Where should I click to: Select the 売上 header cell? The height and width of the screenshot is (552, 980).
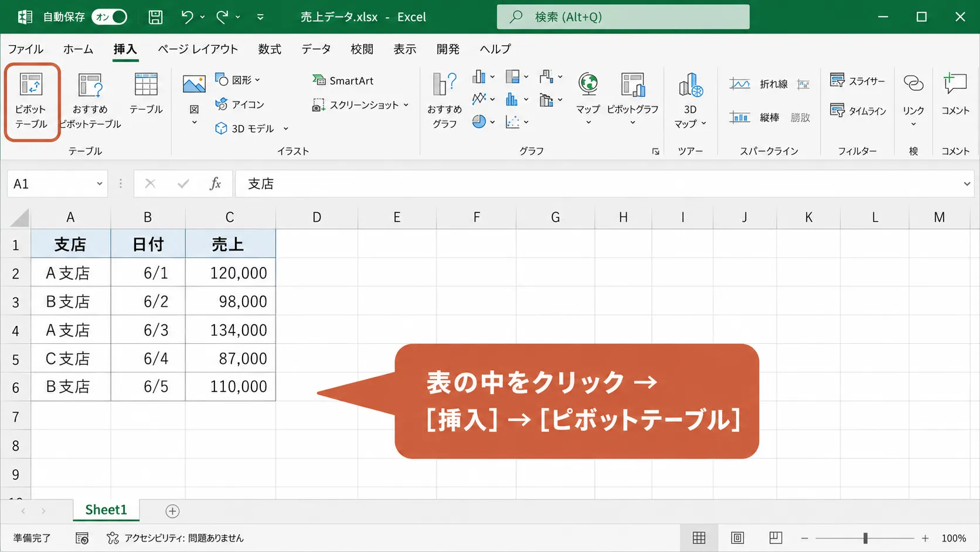click(x=230, y=244)
